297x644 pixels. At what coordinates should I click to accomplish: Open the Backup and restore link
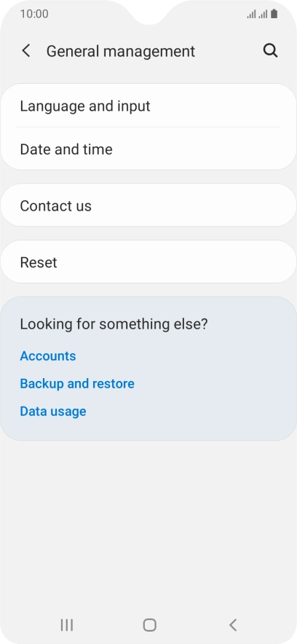(77, 384)
